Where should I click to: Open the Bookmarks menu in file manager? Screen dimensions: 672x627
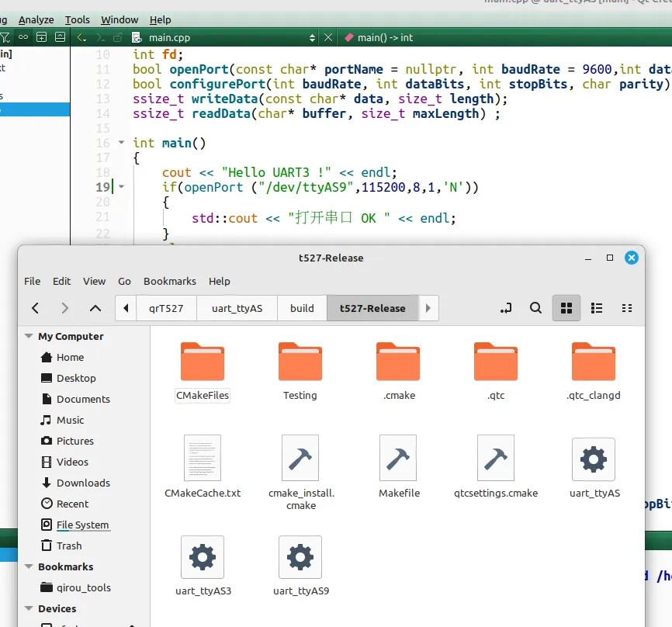pyautogui.click(x=170, y=281)
